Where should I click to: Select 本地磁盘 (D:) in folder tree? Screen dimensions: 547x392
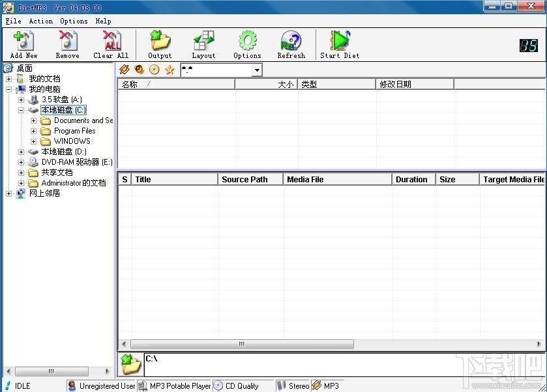click(64, 152)
